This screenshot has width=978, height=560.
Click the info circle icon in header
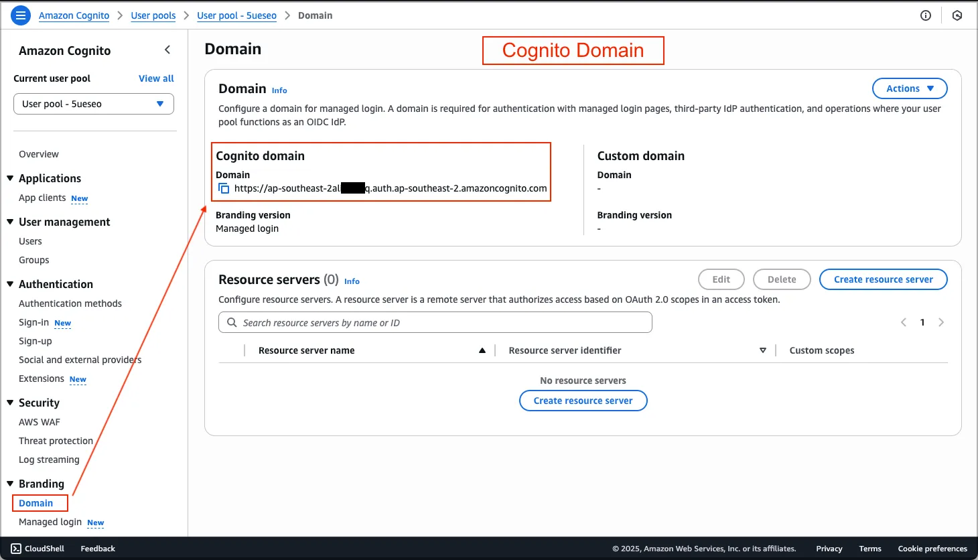(x=926, y=15)
